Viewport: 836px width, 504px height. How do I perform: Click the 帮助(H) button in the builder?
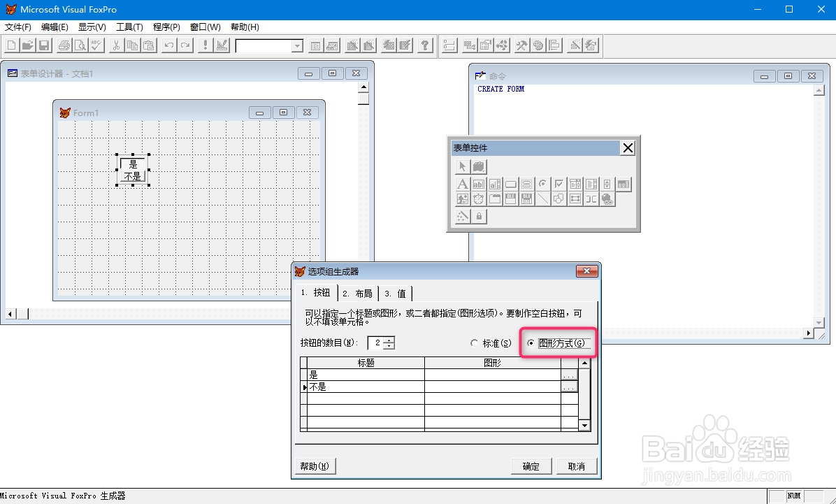[x=315, y=466]
